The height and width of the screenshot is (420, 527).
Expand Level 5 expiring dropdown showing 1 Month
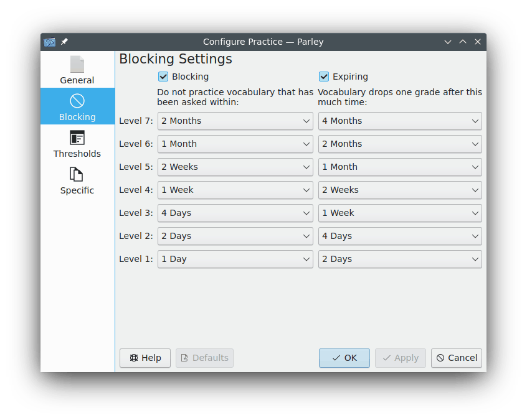pyautogui.click(x=400, y=167)
